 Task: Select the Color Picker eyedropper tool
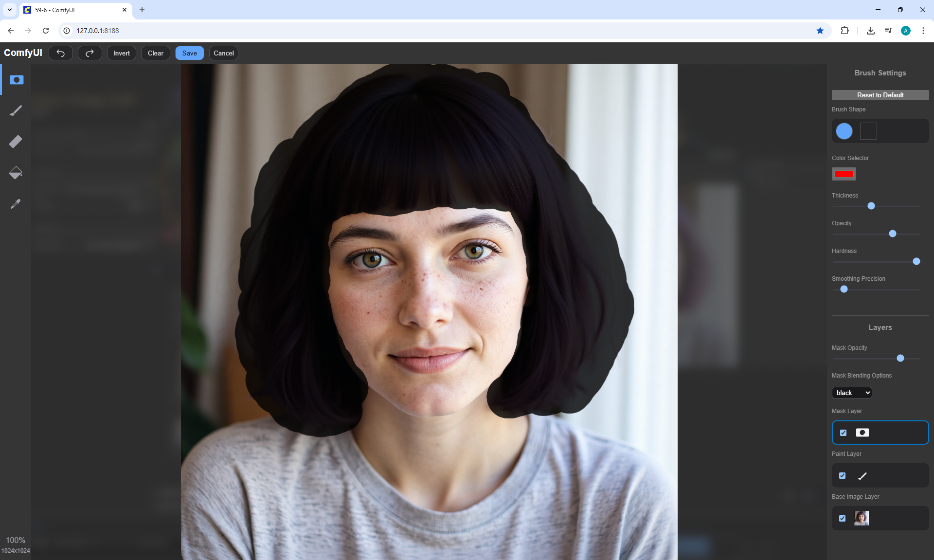tap(16, 204)
